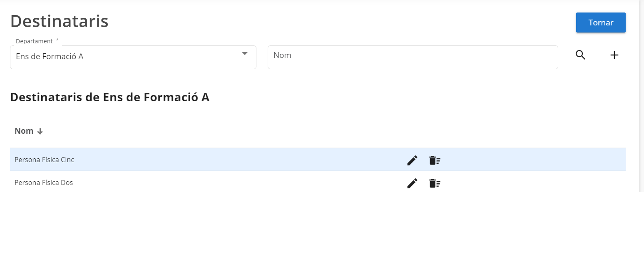The image size is (644, 270).
Task: Expand the Departament dropdown arrow
Action: click(x=245, y=53)
